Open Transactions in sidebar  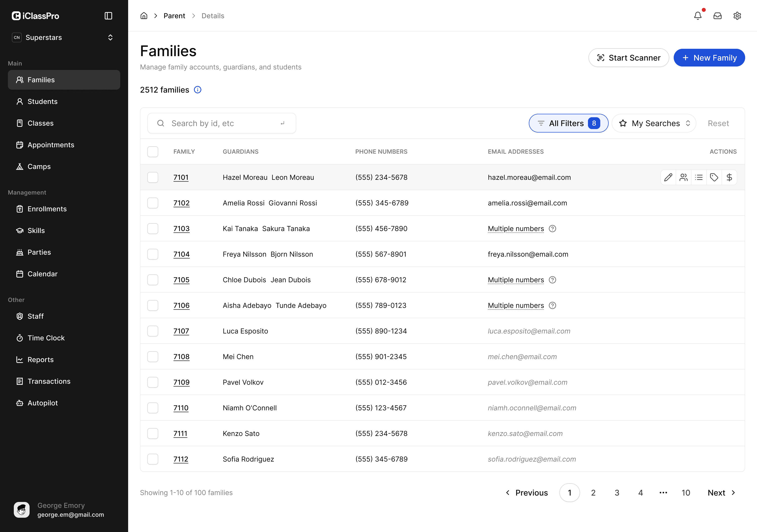64,381
